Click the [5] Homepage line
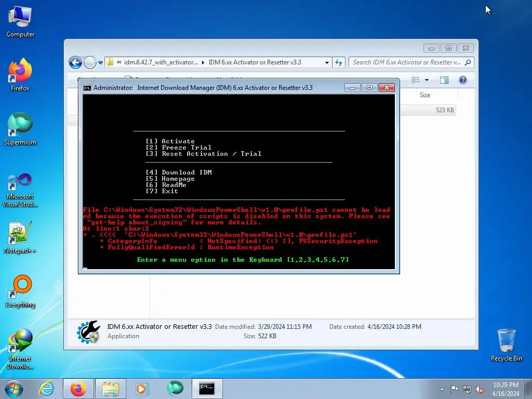This screenshot has height=399, width=532. pos(170,179)
